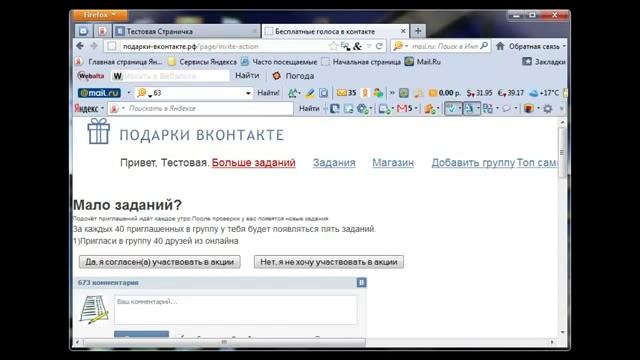Click the dollar rate 31.95 indicator
640x360 pixels.
coord(480,93)
